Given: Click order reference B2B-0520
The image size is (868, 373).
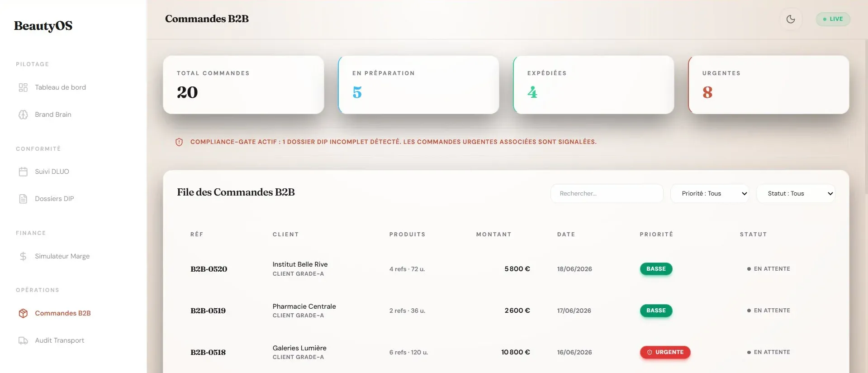Looking at the screenshot, I should pyautogui.click(x=209, y=269).
